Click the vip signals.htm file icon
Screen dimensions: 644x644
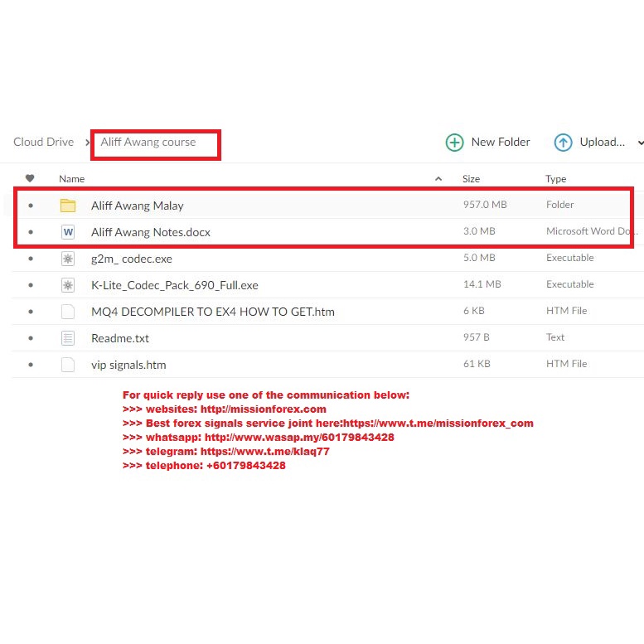68,365
